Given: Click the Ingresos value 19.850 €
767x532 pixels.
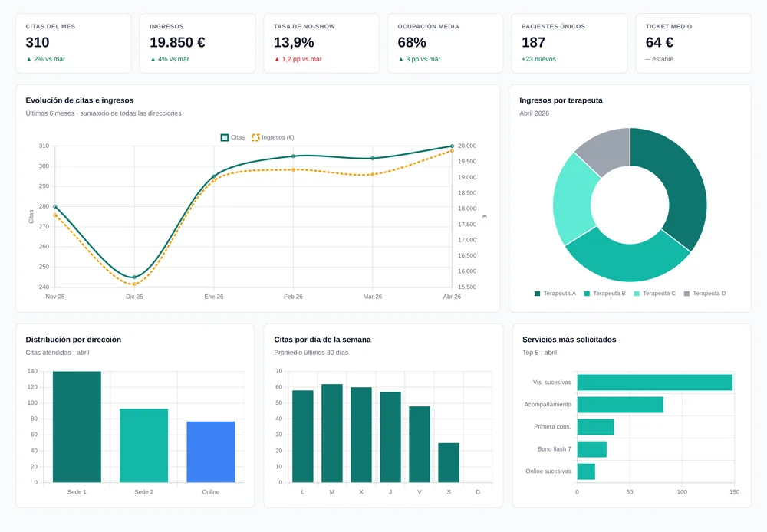Looking at the screenshot, I should click(x=177, y=42).
